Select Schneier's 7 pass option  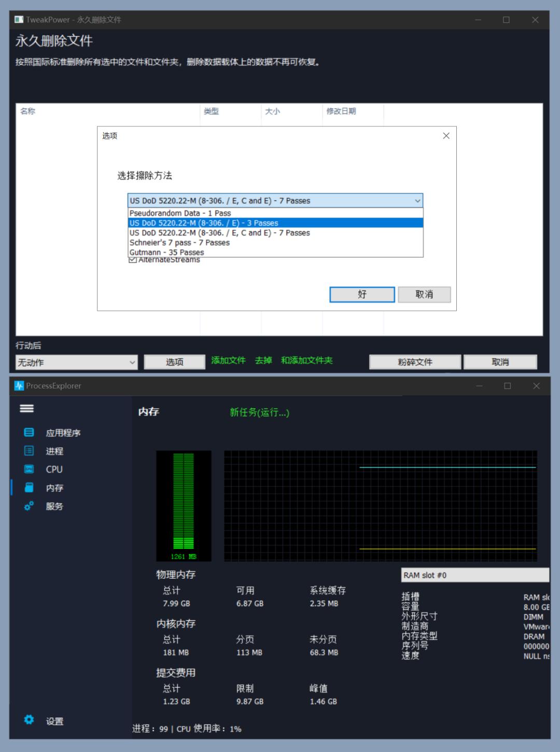click(x=179, y=243)
